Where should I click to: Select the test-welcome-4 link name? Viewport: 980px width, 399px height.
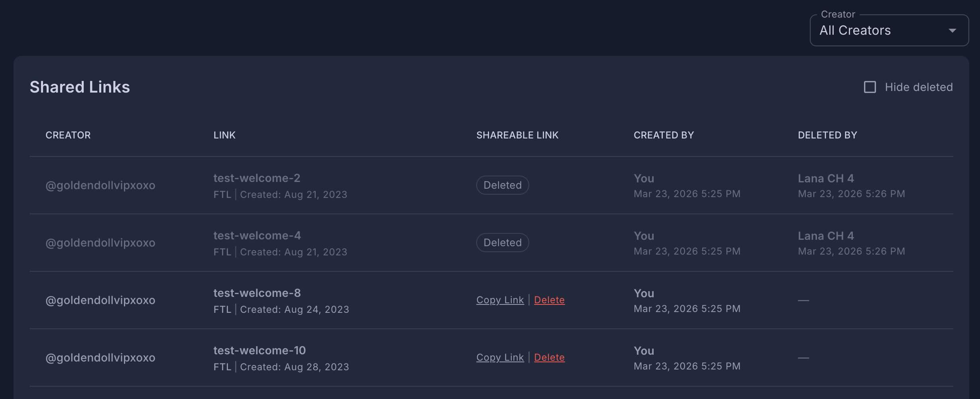click(257, 235)
